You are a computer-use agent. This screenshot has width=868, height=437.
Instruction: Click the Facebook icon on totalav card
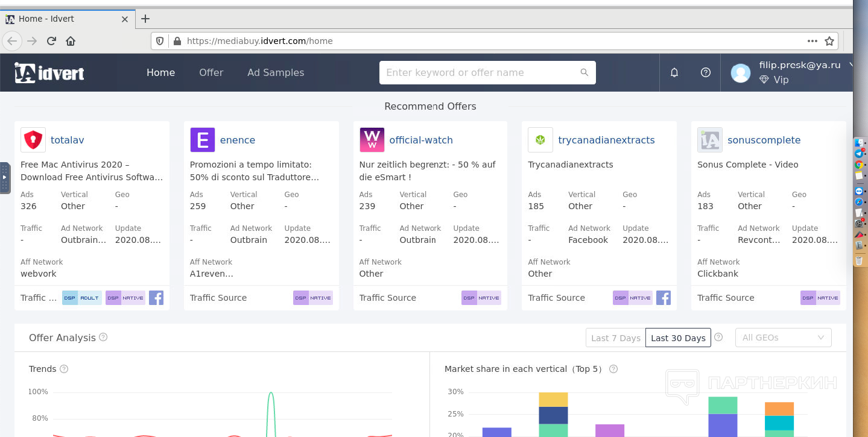(x=156, y=298)
